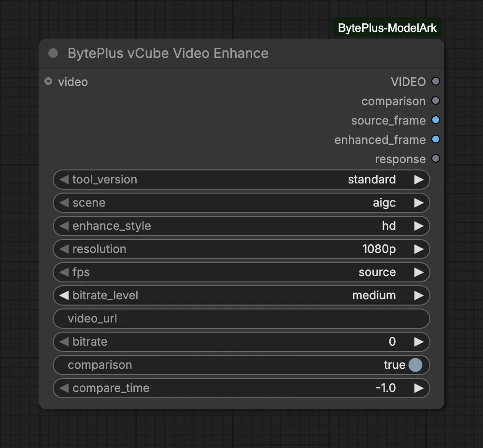Image resolution: width=483 pixels, height=448 pixels.
Task: Click the enhanced_frame output socket
Action: (x=436, y=140)
